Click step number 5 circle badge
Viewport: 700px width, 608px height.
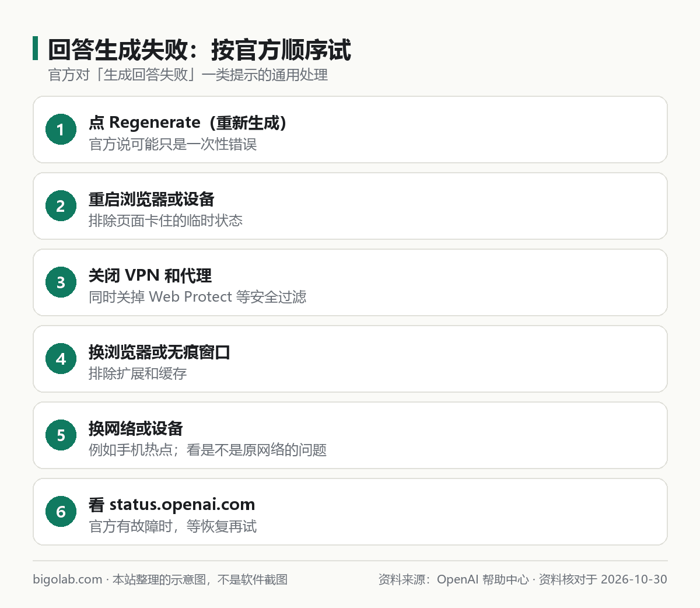[x=61, y=435]
